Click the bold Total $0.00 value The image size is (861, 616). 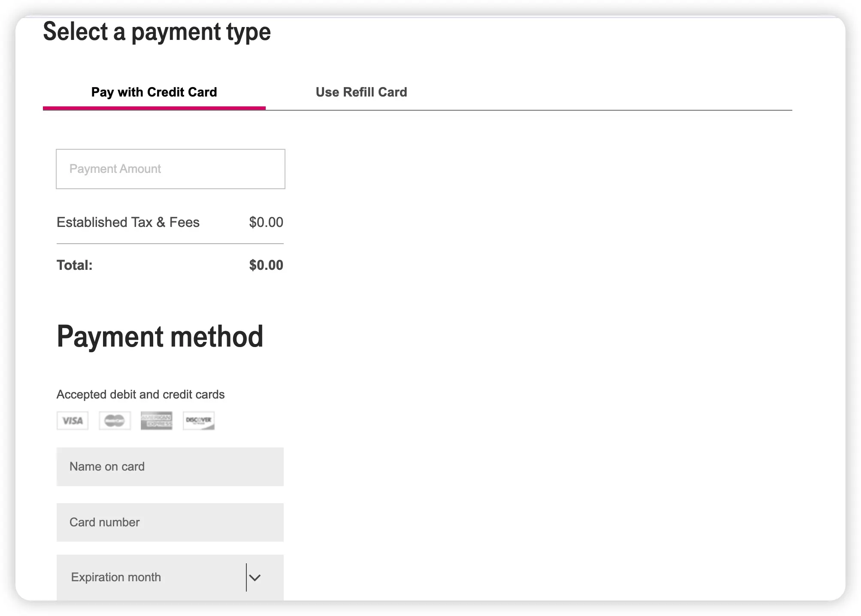[x=266, y=265]
